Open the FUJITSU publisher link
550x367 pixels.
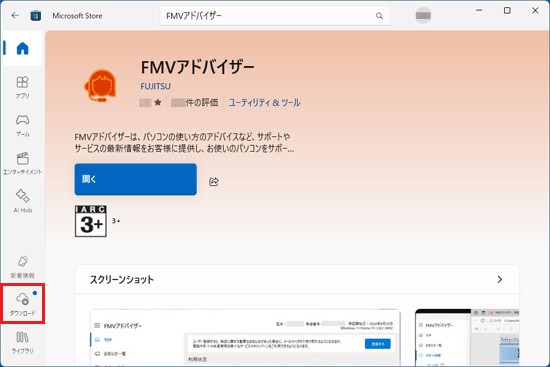pyautogui.click(x=155, y=86)
